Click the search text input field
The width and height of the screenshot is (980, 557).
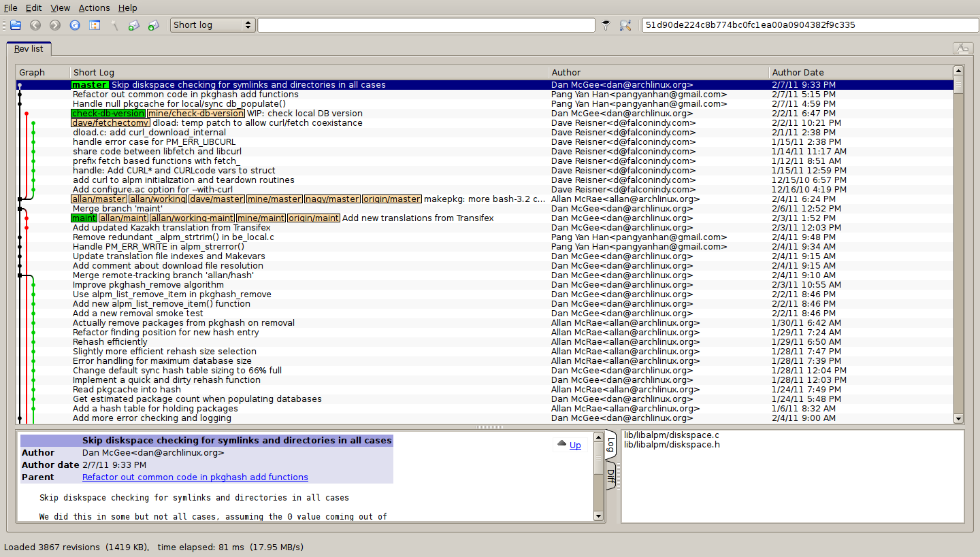pos(426,25)
